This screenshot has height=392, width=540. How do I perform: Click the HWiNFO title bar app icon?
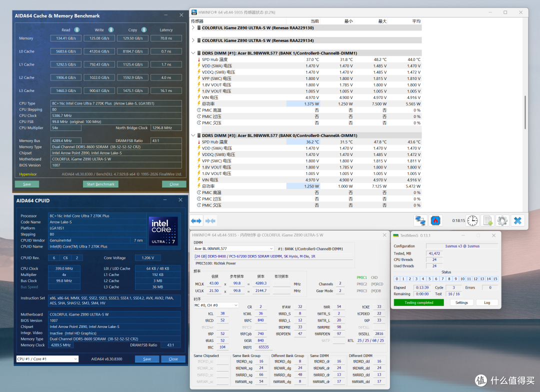[194, 12]
